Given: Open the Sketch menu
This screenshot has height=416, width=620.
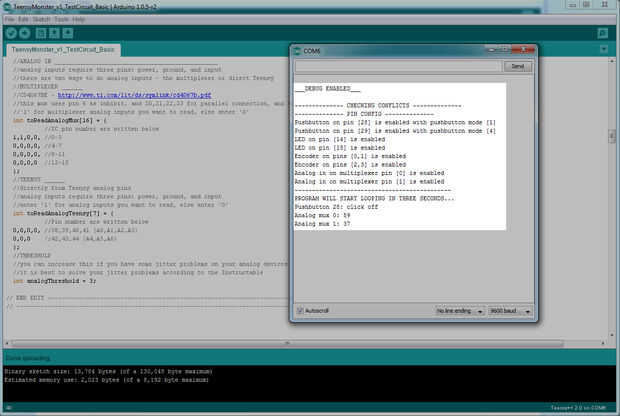Looking at the screenshot, I should [x=41, y=19].
